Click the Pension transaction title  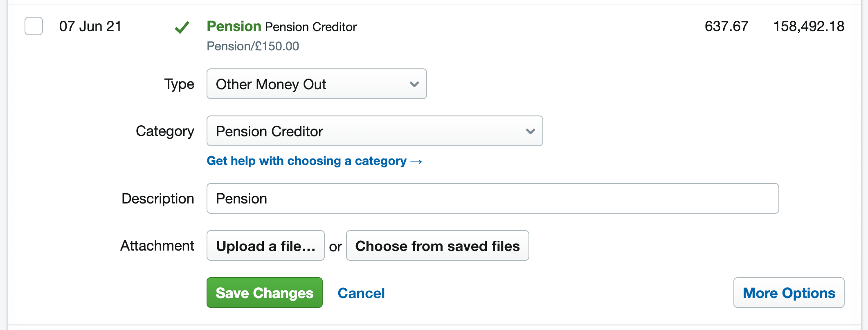[x=234, y=26]
